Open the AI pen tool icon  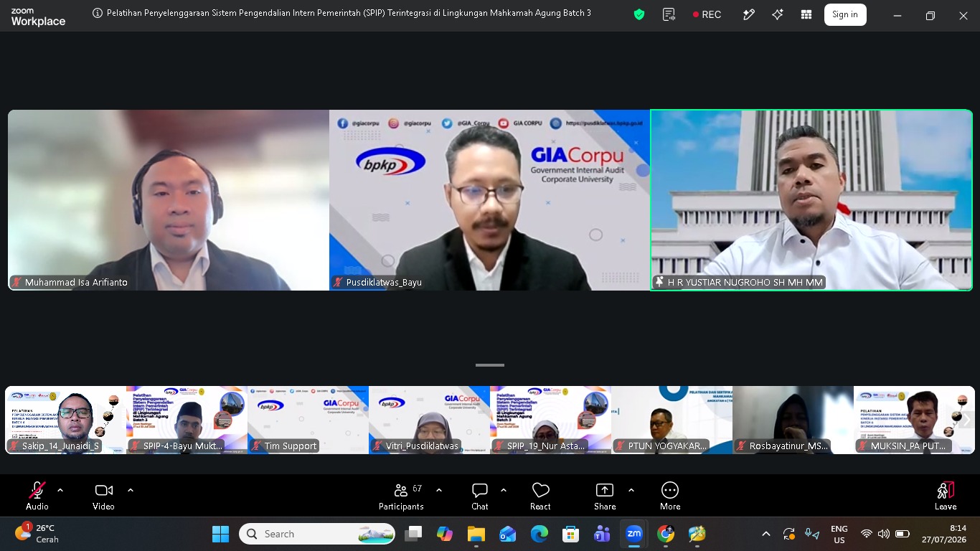pos(749,14)
